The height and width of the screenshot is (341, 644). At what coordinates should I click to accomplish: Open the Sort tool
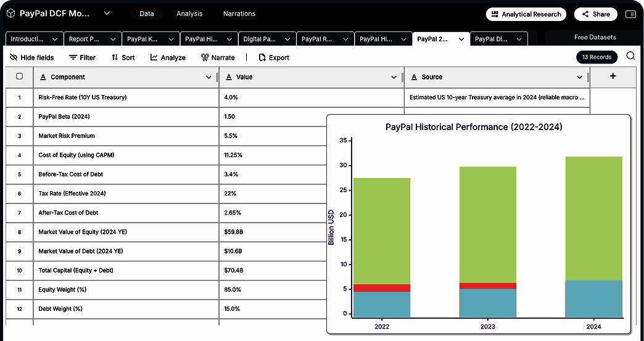[123, 57]
